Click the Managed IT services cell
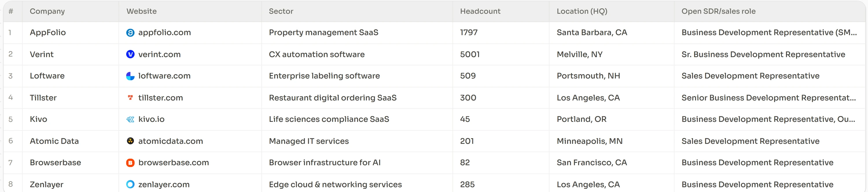Screen dimensions: 868x192 tap(357, 141)
